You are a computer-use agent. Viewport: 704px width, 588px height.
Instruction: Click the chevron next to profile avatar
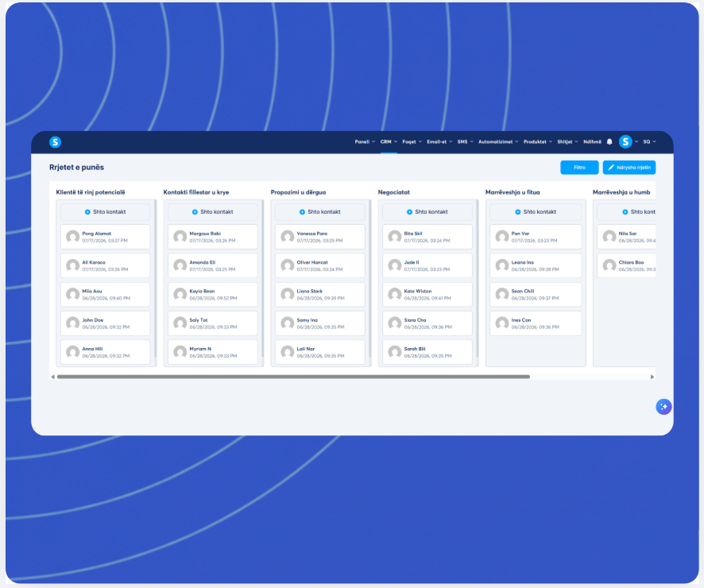tap(636, 142)
